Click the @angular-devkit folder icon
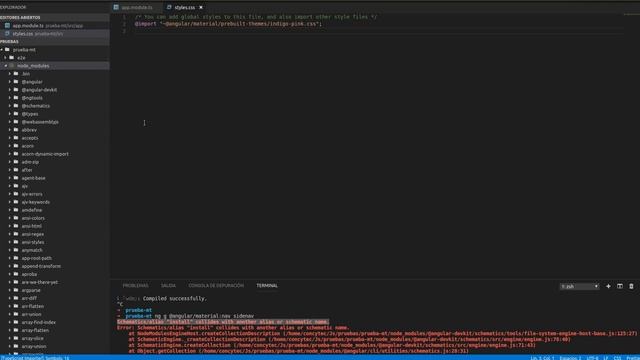Screen dimensions: 640x360 click(x=16, y=89)
